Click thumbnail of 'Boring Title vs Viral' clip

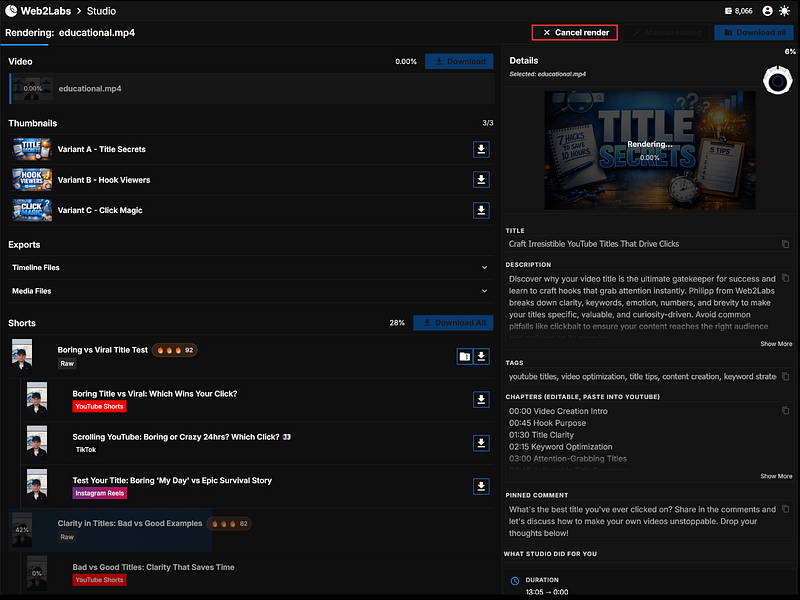(x=37, y=399)
